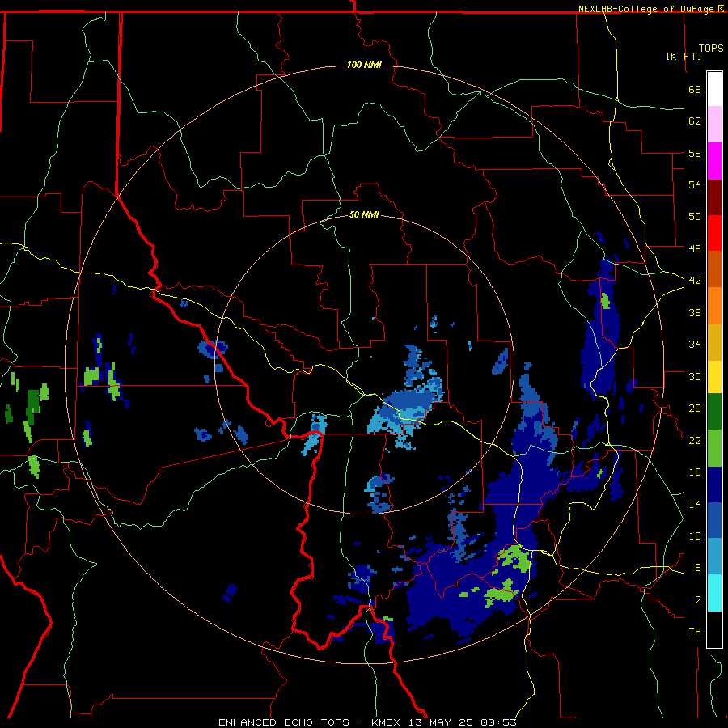Click the 100 NMI range ring label
Screen dimensions: 728x728
click(364, 65)
